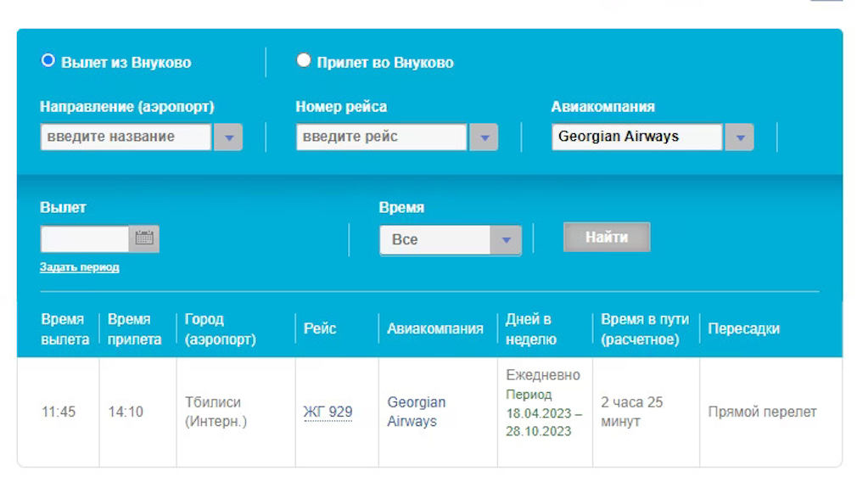Image resolution: width=868 pixels, height=488 pixels.
Task: Click the Дней в неделю column header
Action: [531, 329]
